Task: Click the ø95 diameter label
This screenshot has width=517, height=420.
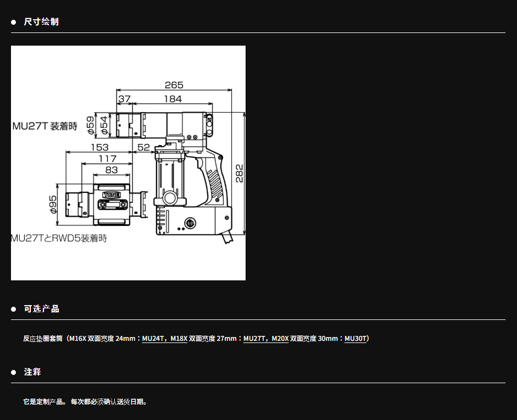Action: [53, 203]
